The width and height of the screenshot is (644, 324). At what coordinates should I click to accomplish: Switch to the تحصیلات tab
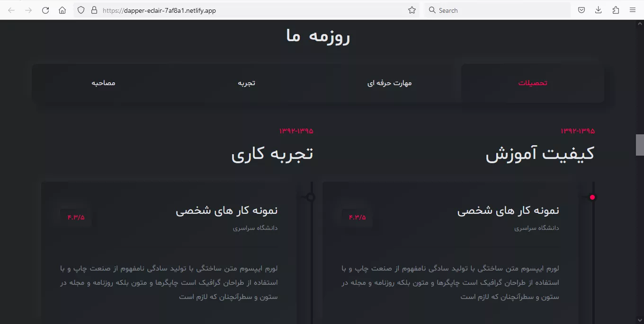(x=533, y=83)
